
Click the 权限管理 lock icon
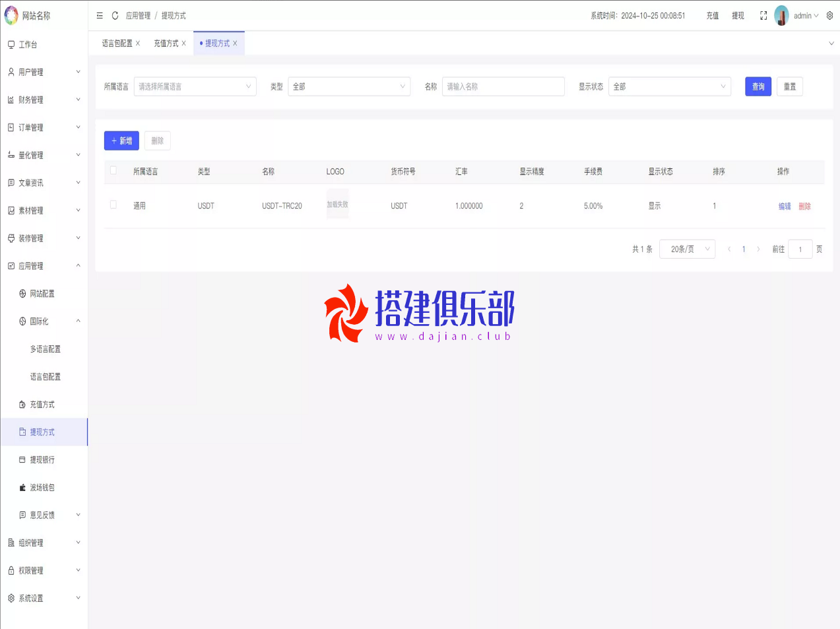pos(11,570)
